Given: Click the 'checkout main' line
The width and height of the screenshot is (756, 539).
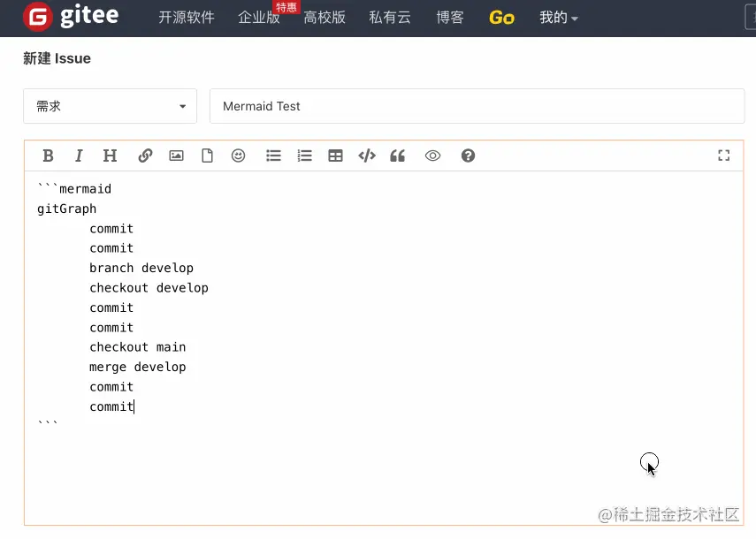Looking at the screenshot, I should pos(137,346).
